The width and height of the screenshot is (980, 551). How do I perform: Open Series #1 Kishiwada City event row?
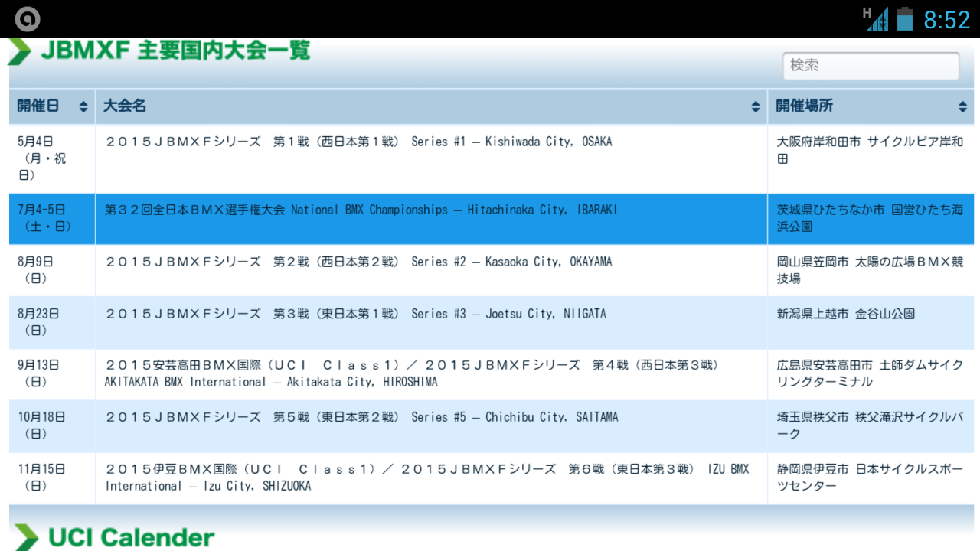click(358, 142)
